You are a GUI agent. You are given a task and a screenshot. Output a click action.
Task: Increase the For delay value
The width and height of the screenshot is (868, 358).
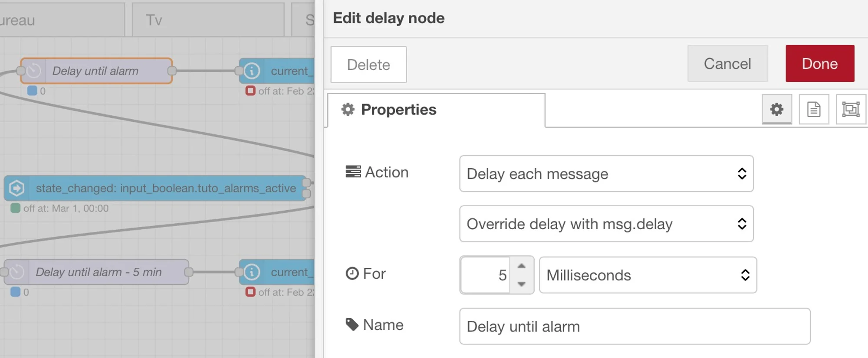[x=522, y=266]
